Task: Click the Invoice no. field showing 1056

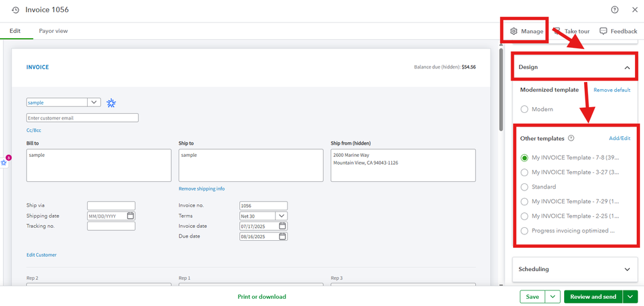Action: click(x=264, y=206)
